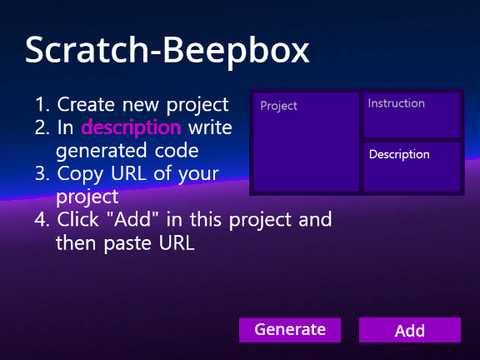This screenshot has width=480, height=360.
Task: Select the Project panel in diagram
Action: pos(306,142)
